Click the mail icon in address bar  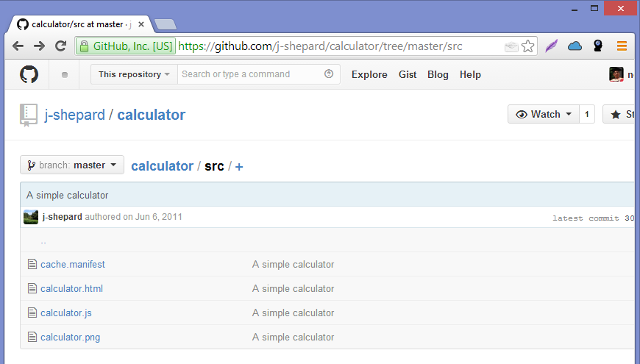[511, 46]
